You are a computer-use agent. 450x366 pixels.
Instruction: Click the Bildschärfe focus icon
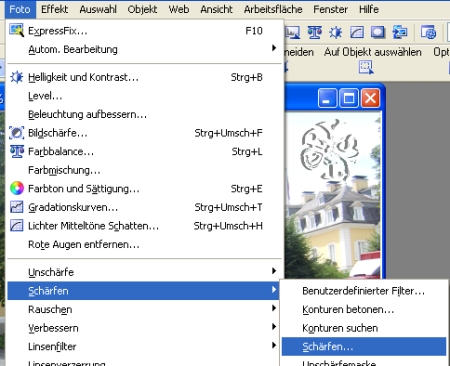pyautogui.click(x=16, y=133)
